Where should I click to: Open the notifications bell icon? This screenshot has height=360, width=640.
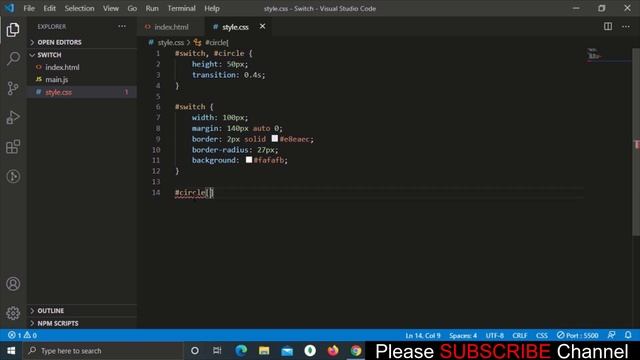coord(628,335)
